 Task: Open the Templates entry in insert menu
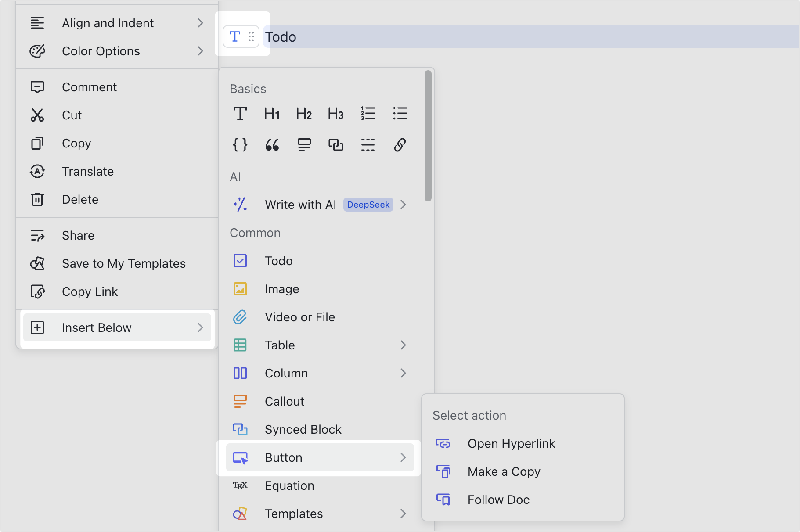coord(320,514)
